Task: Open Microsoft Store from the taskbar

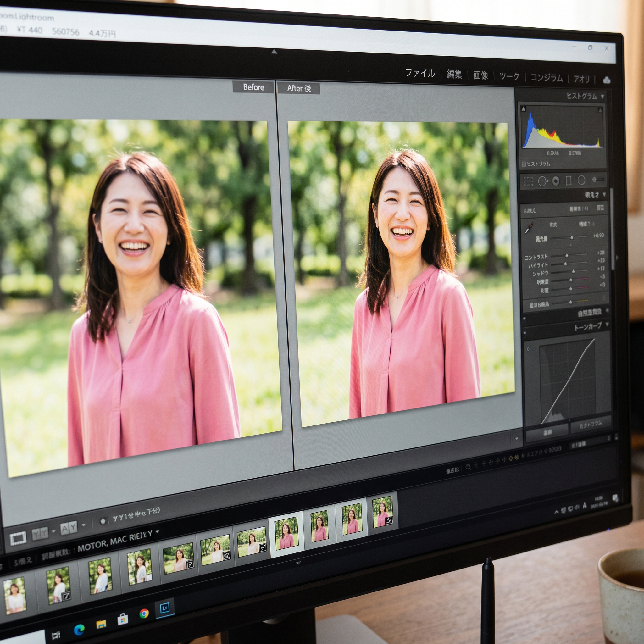Action: 123,619
